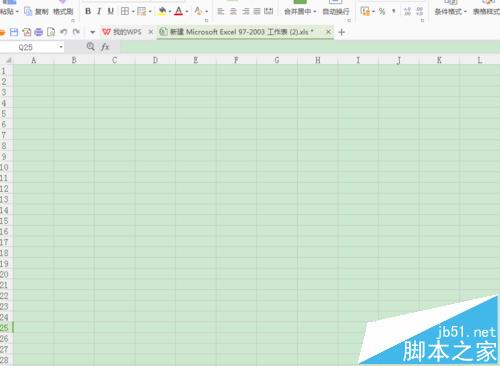This screenshot has width=500, height=366.
Task: Select row 5 header
Action: pyautogui.click(x=6, y=114)
